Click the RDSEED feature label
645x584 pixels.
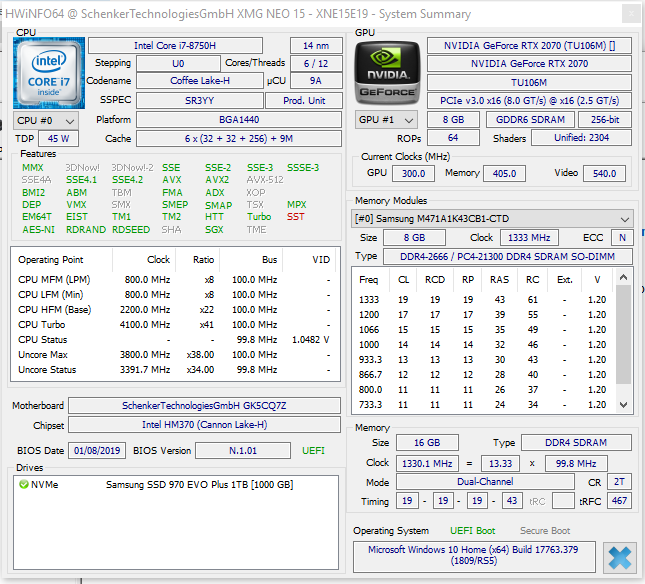click(x=131, y=229)
